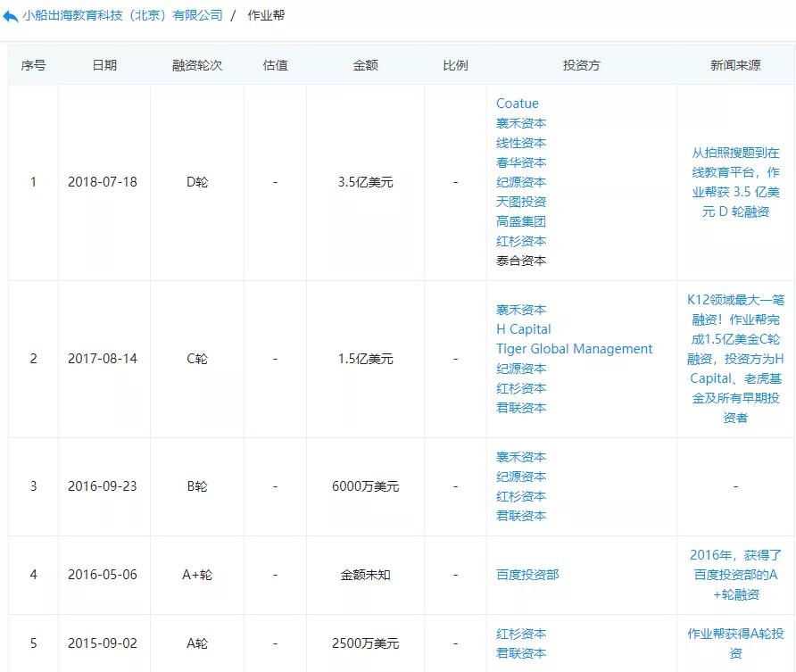
Task: Open K12领域最大一笔融资 news link
Action: point(735,359)
